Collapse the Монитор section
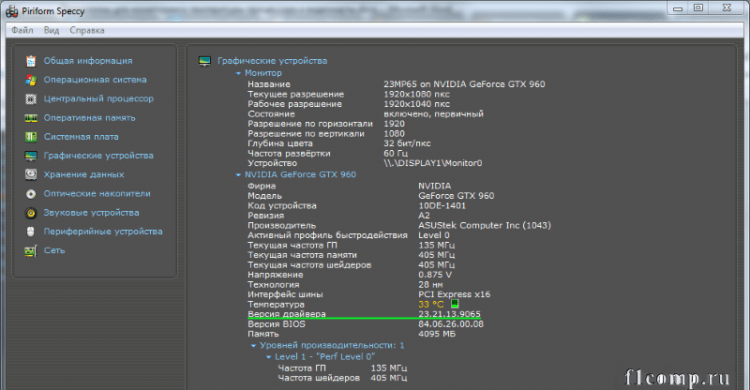 (238, 73)
